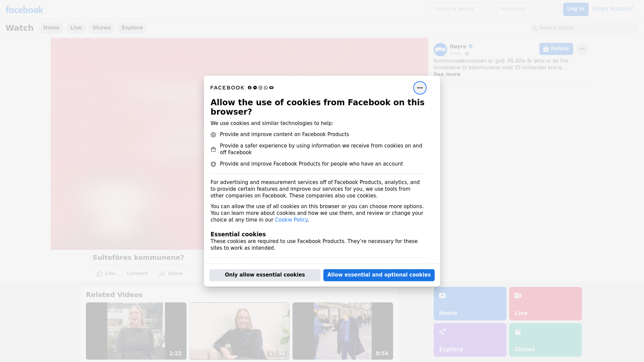Click Forgot Account? link
This screenshot has height=362, width=644.
[x=613, y=9]
